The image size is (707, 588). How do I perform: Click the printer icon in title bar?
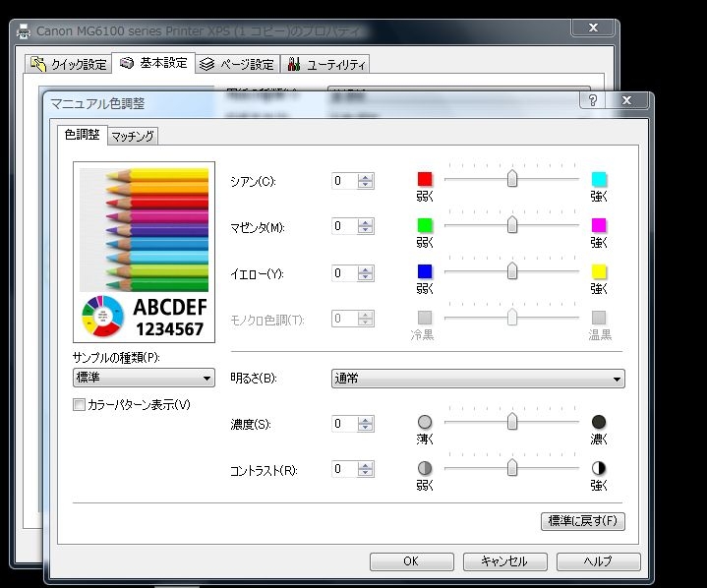(x=24, y=31)
